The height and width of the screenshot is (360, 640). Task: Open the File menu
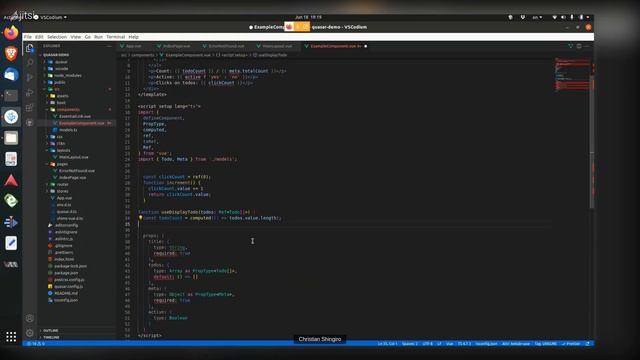point(28,37)
